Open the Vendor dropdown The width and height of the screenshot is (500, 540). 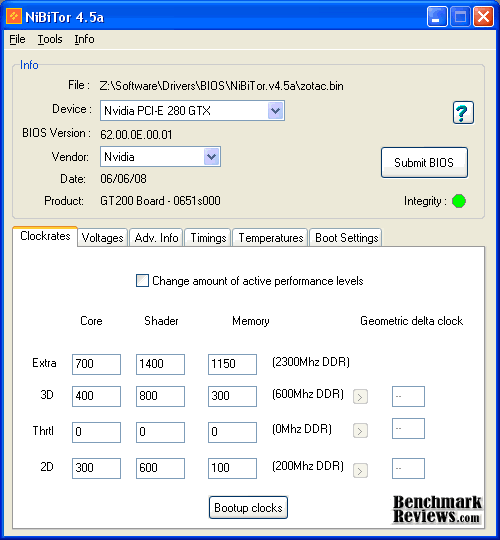tap(211, 157)
